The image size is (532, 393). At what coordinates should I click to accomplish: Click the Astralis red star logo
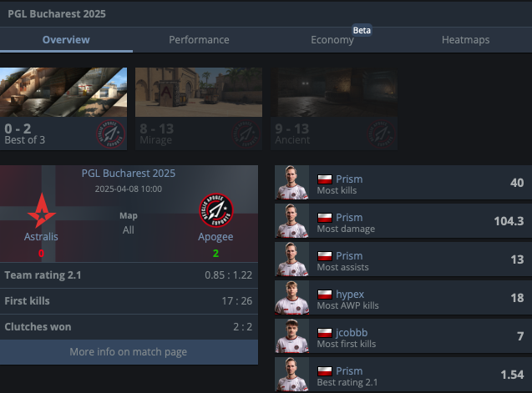point(42,210)
